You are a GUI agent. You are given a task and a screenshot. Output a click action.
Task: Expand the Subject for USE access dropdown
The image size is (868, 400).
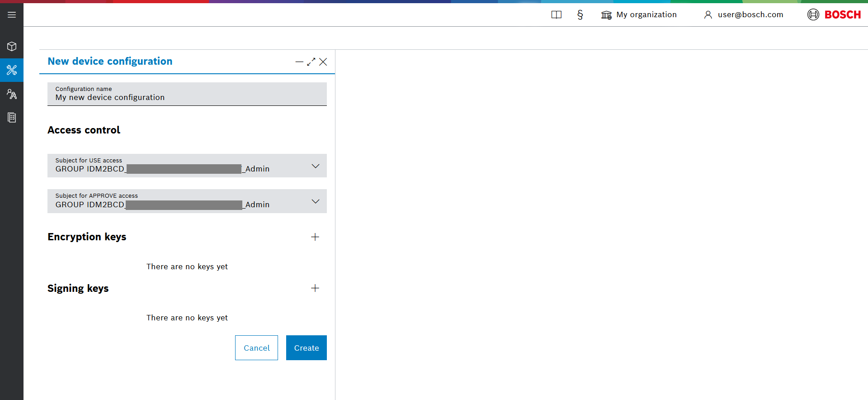[315, 166]
